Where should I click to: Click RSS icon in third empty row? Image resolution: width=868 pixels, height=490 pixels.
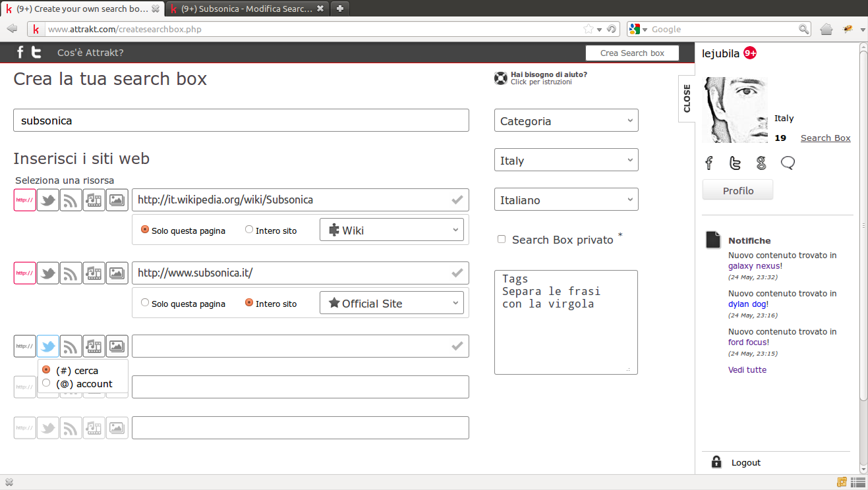(71, 346)
